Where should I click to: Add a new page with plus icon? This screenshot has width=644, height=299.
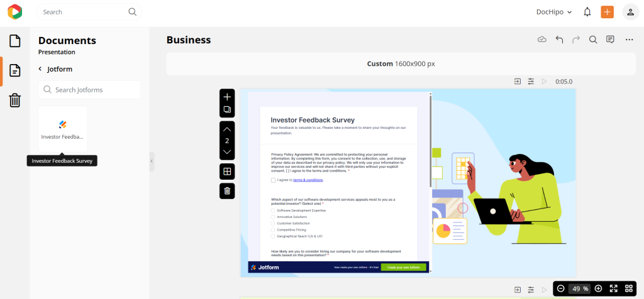click(x=227, y=97)
